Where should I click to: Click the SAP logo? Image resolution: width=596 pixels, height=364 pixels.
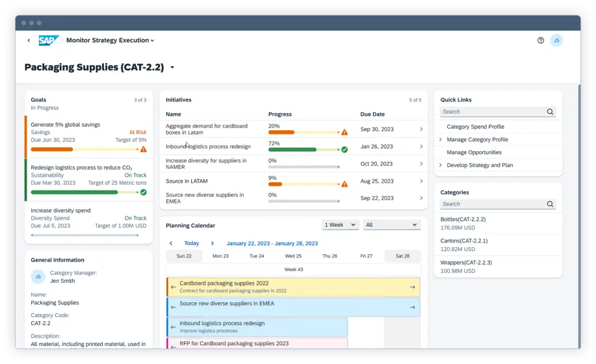coord(48,40)
